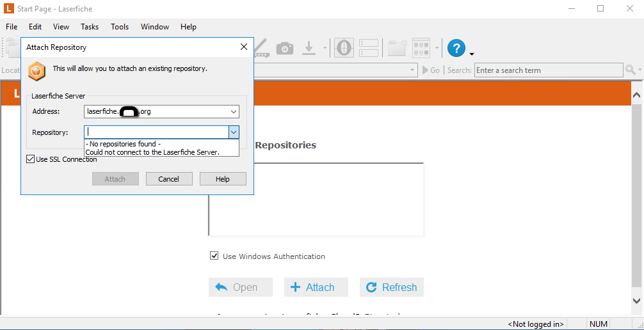
Task: Click the '<Not logged in>' status text
Action: point(536,324)
